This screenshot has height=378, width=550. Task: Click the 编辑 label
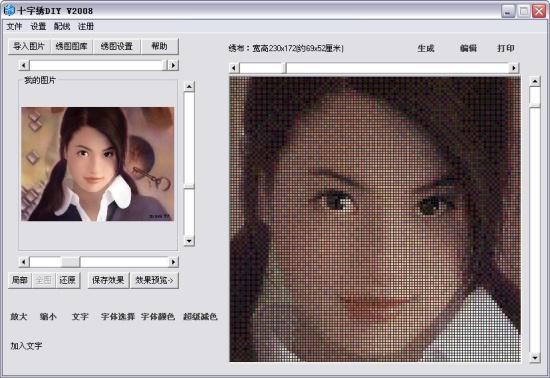468,48
